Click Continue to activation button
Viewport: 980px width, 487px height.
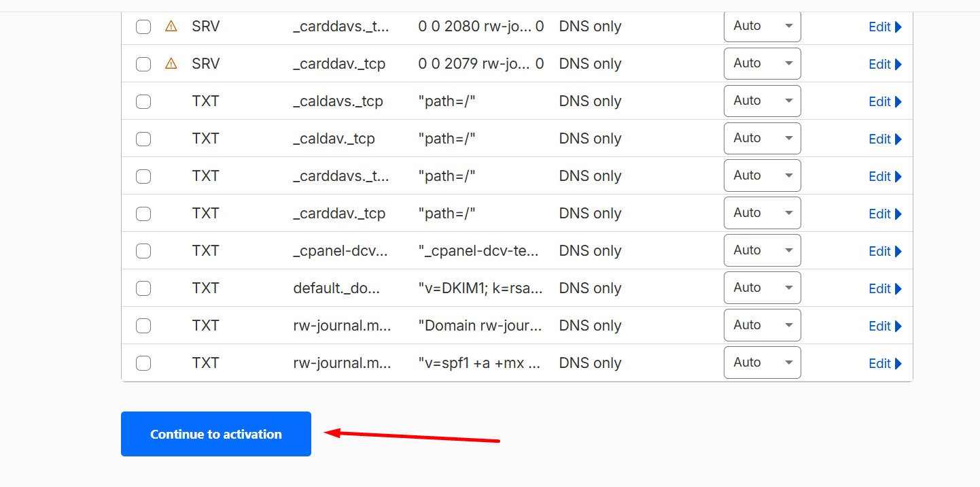216,434
